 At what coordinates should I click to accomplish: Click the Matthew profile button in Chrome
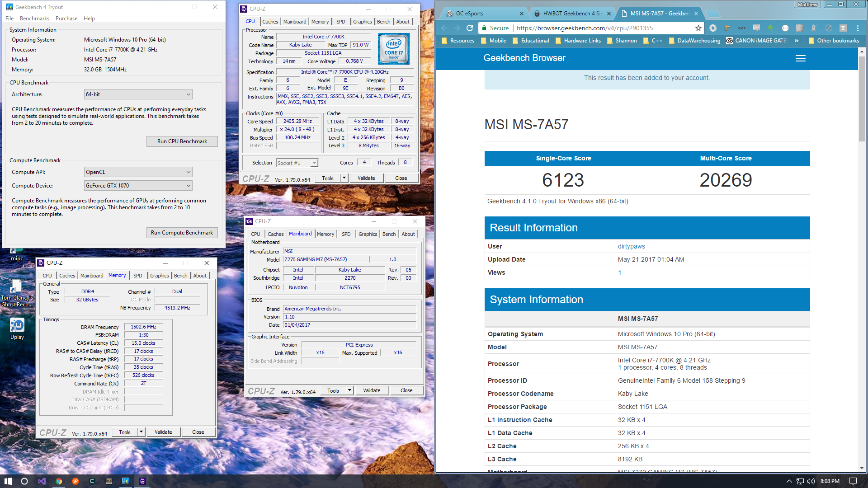[x=807, y=5]
